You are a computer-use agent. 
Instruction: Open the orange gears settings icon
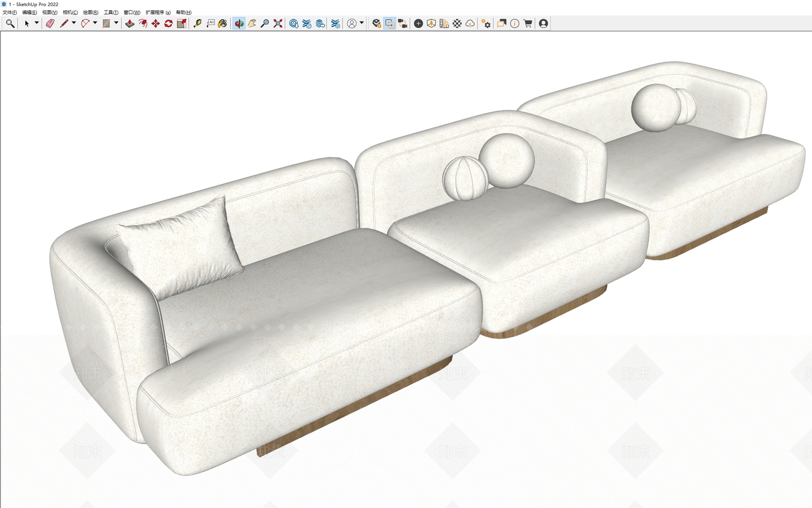(x=486, y=23)
